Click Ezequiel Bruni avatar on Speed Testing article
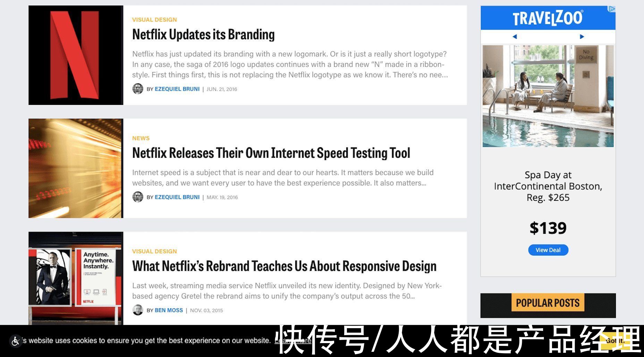This screenshot has height=357, width=644. tap(138, 197)
